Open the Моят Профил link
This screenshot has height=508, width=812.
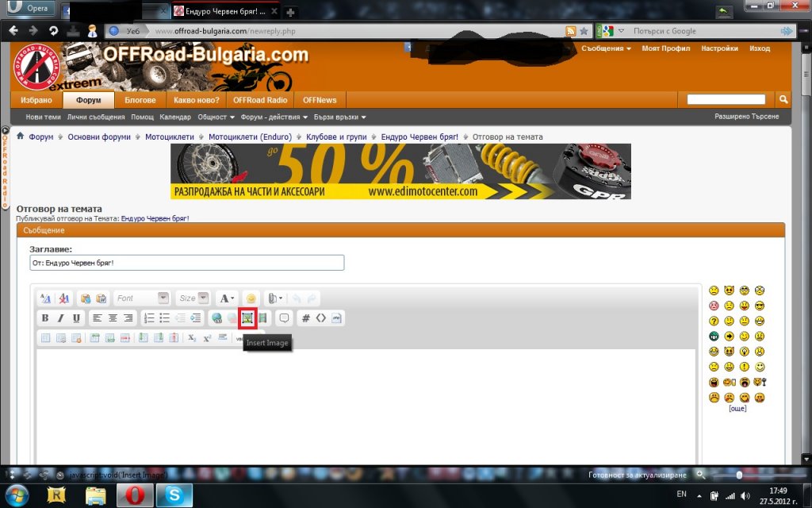pos(666,48)
